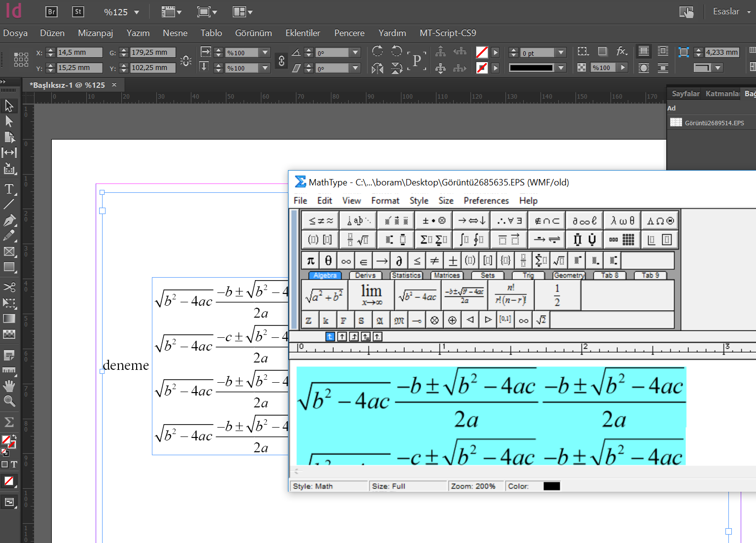Switch to the Katmanlar panel tab
Screen dimensions: 756x543
coord(722,94)
